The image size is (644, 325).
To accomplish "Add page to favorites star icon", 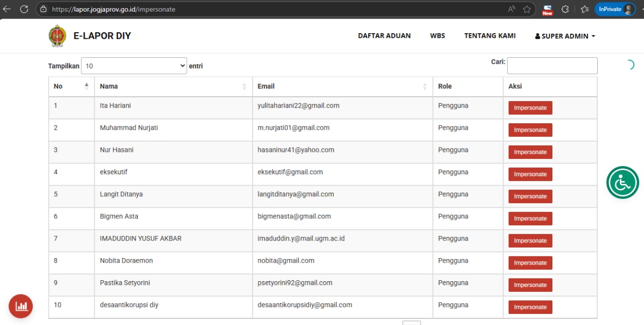I will tap(527, 9).
